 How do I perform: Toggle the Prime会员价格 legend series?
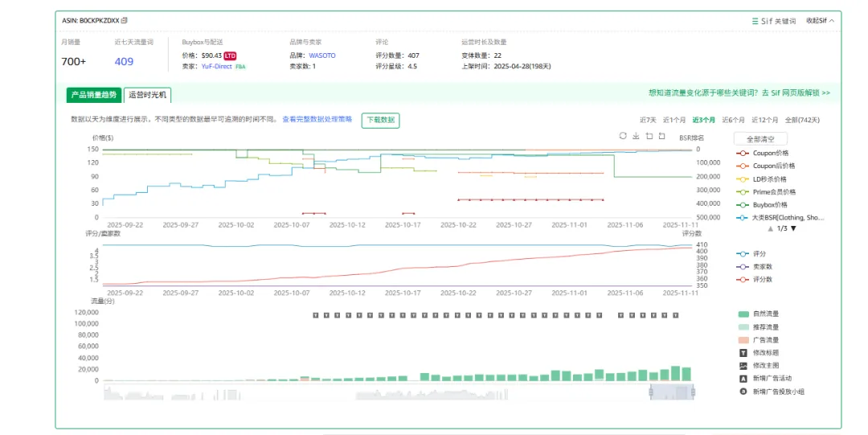766,191
